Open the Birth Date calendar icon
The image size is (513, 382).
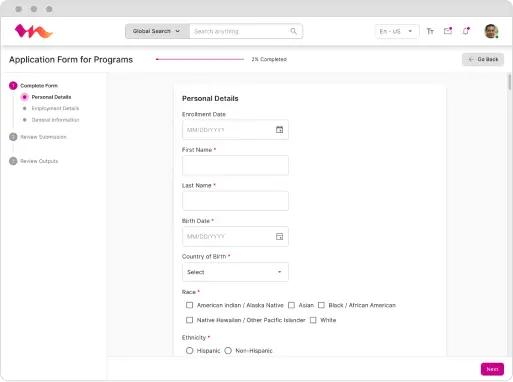pos(279,236)
